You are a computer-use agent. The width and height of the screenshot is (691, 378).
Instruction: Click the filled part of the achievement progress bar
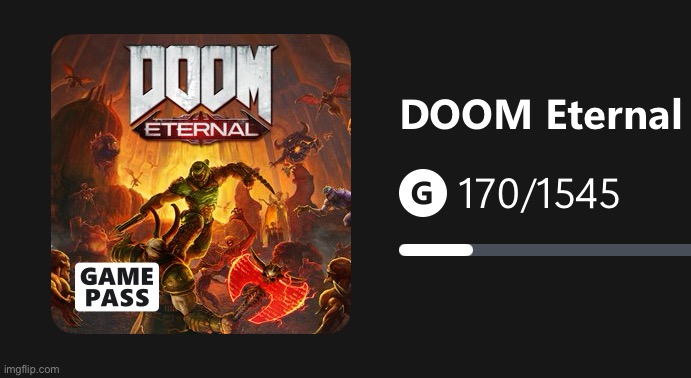tap(436, 250)
